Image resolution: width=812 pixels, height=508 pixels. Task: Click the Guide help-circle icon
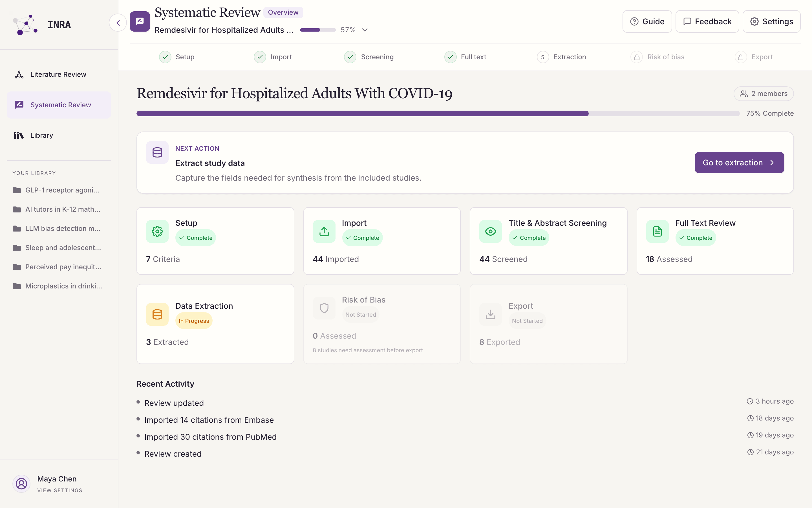click(634, 21)
